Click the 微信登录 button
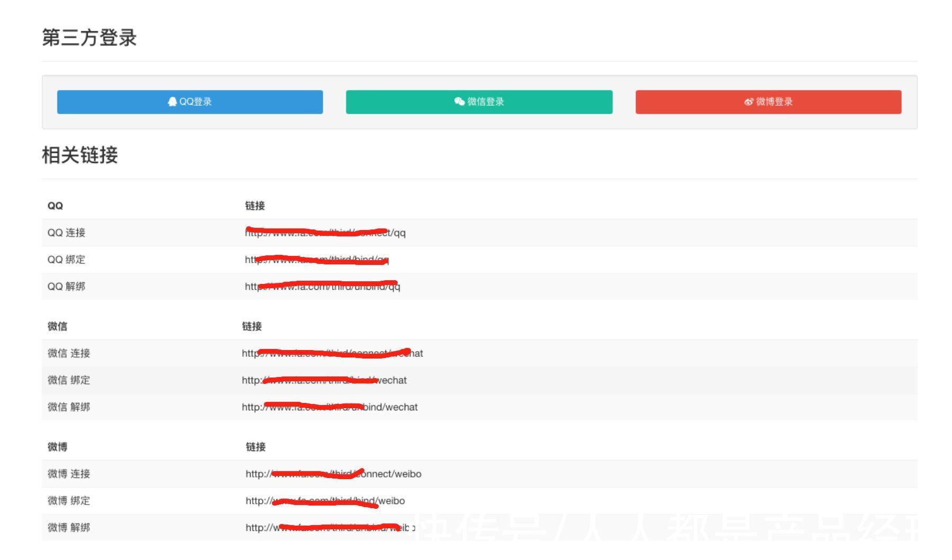Image resolution: width=952 pixels, height=560 pixels. tap(479, 102)
